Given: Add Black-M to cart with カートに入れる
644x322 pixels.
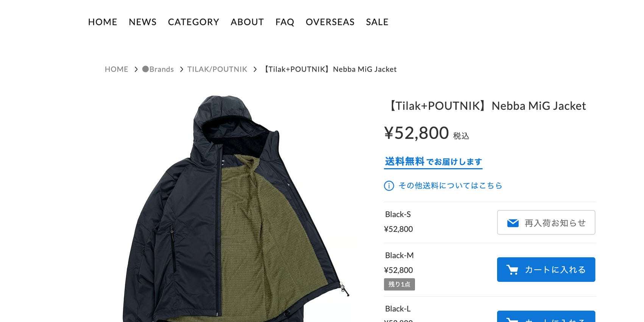Looking at the screenshot, I should (546, 269).
